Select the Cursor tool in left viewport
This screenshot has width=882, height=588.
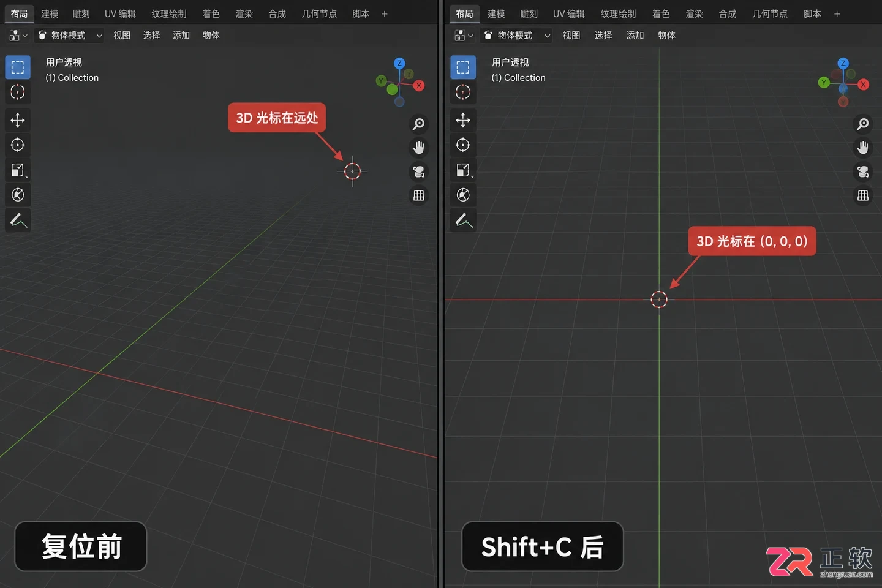tap(18, 92)
